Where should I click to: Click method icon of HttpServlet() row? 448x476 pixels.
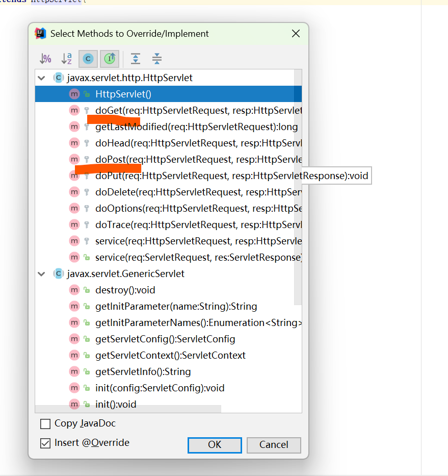74,94
